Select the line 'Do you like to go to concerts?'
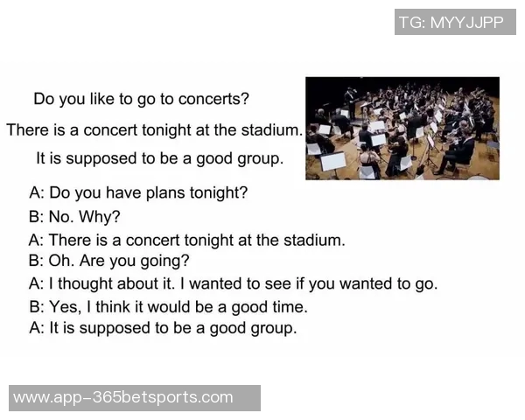525x420 pixels. 141,99
